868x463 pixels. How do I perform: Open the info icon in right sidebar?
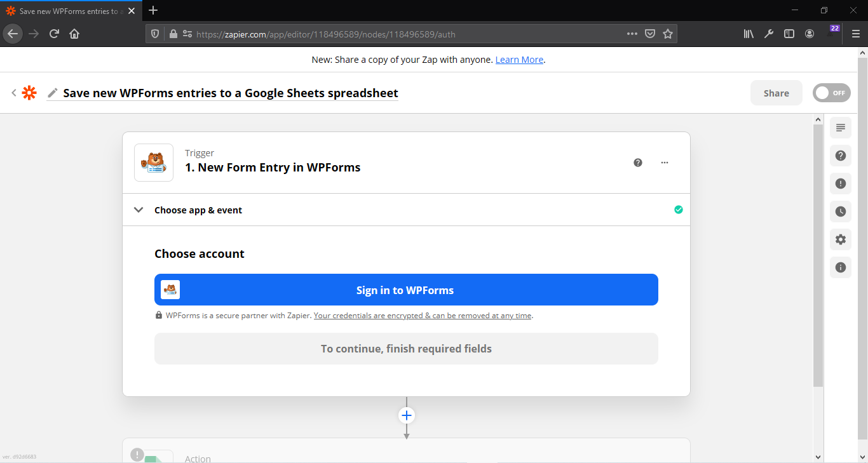841,267
